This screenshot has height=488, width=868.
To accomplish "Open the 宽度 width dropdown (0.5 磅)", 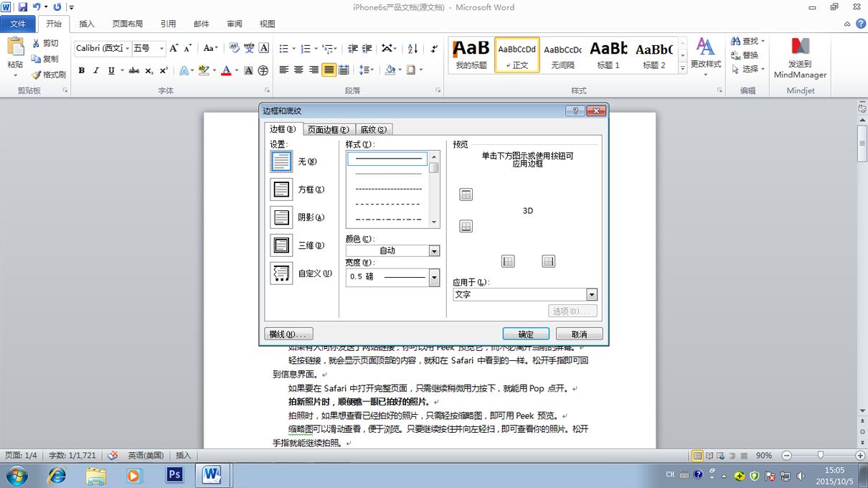I will click(392, 277).
